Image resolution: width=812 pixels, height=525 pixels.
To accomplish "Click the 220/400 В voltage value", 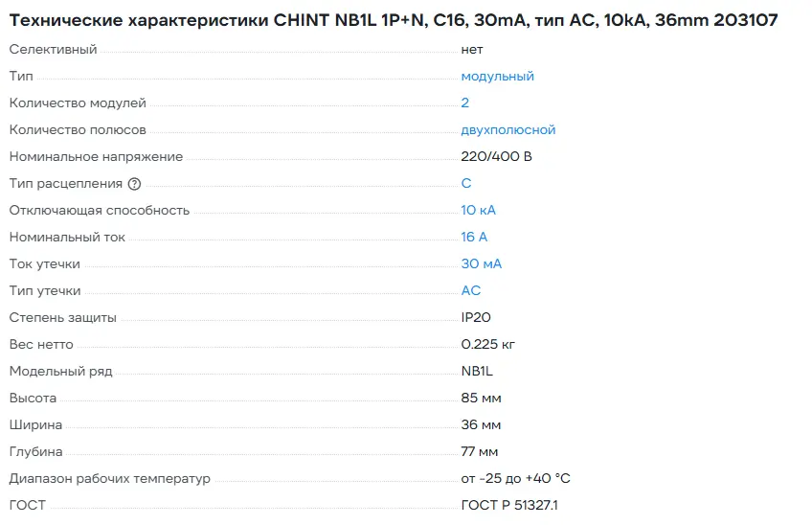I will click(x=496, y=156).
